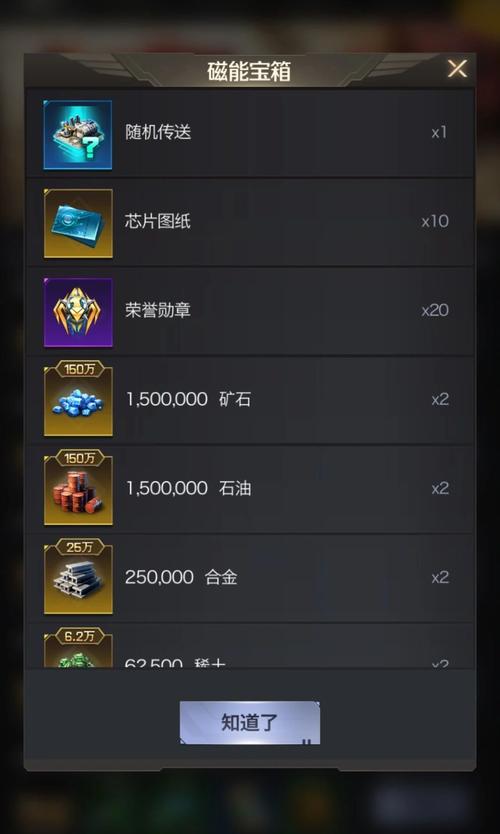Click the x20 quantity of 荣誉勋章
500x834 pixels.
click(435, 310)
